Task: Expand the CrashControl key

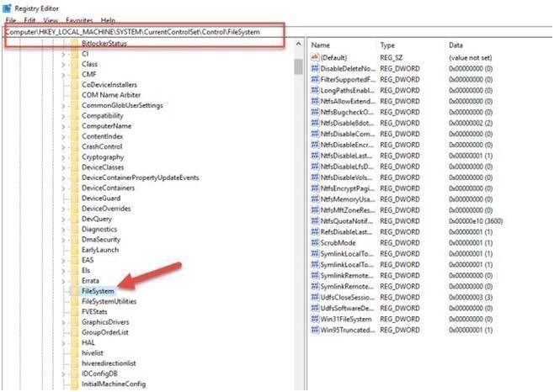Action: [64, 147]
